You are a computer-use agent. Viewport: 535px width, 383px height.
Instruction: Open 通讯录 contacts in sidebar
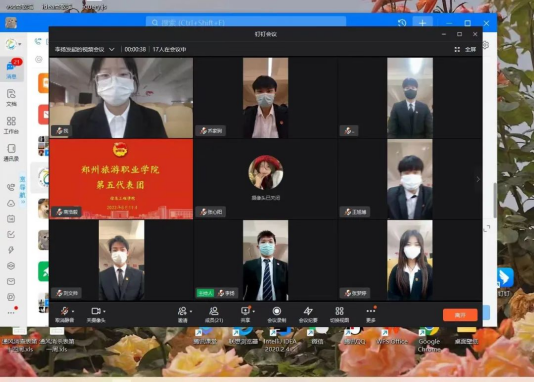click(11, 152)
